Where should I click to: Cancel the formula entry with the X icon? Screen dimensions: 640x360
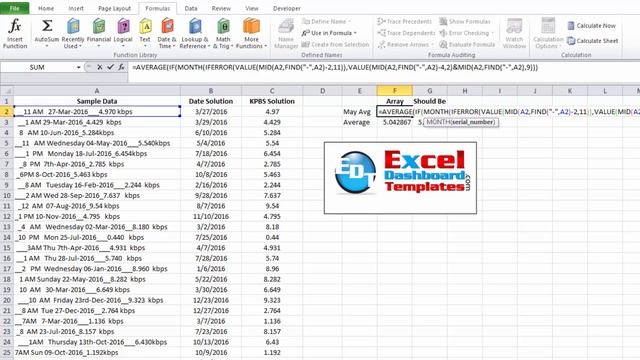point(99,67)
